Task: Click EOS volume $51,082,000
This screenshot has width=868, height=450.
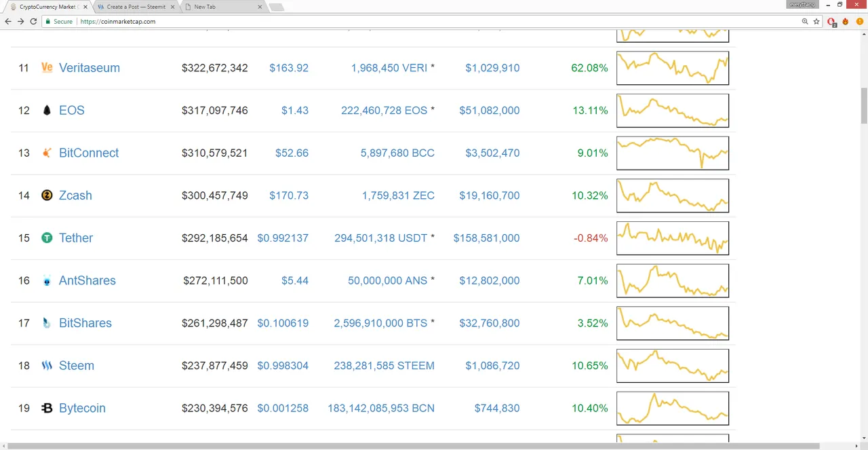Action: pyautogui.click(x=490, y=111)
